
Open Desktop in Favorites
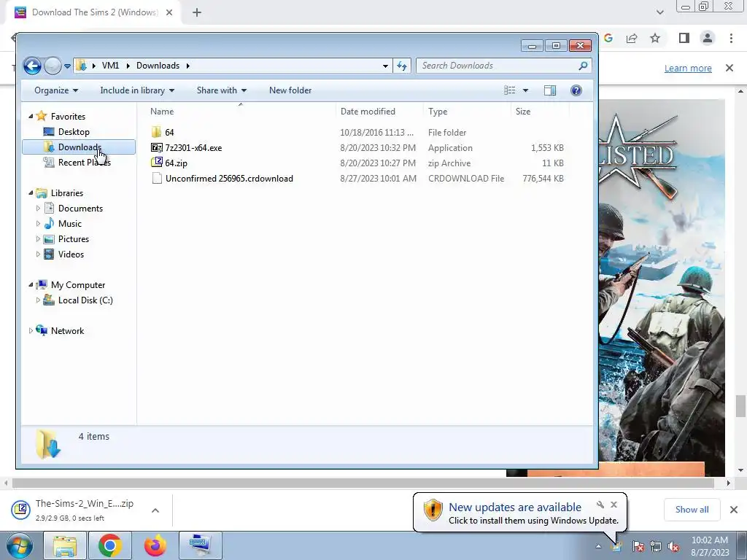(74, 132)
